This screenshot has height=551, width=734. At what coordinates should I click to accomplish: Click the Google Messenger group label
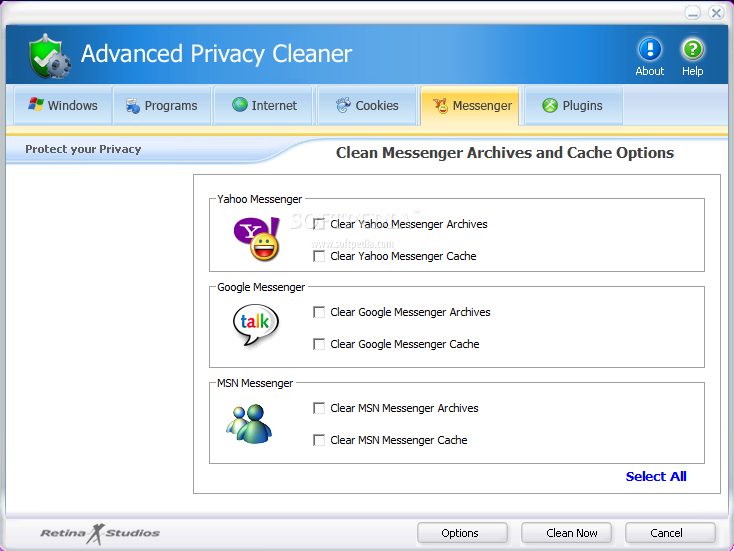tap(261, 287)
